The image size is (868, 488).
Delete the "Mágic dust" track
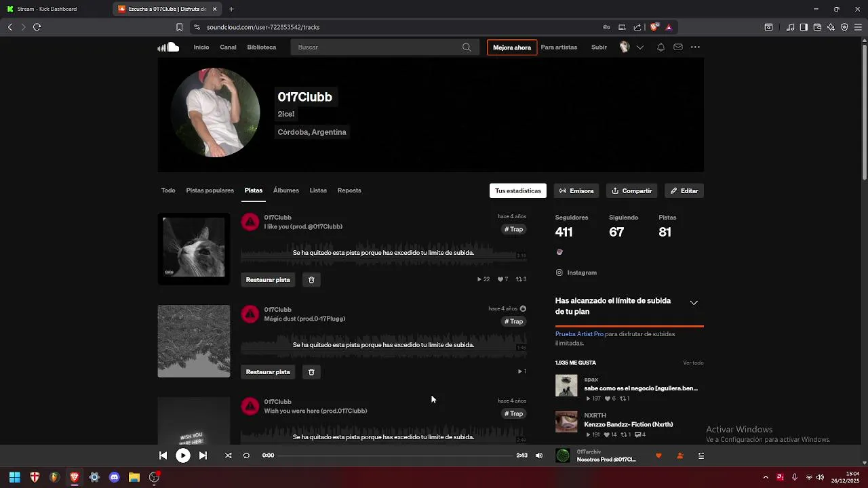pos(311,371)
